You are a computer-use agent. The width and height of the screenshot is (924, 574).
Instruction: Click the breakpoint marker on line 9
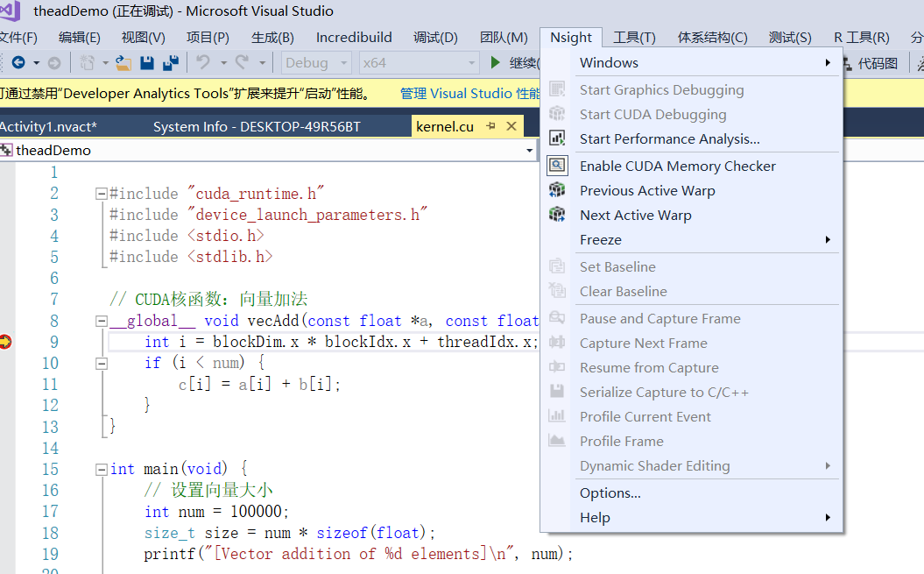point(5,342)
